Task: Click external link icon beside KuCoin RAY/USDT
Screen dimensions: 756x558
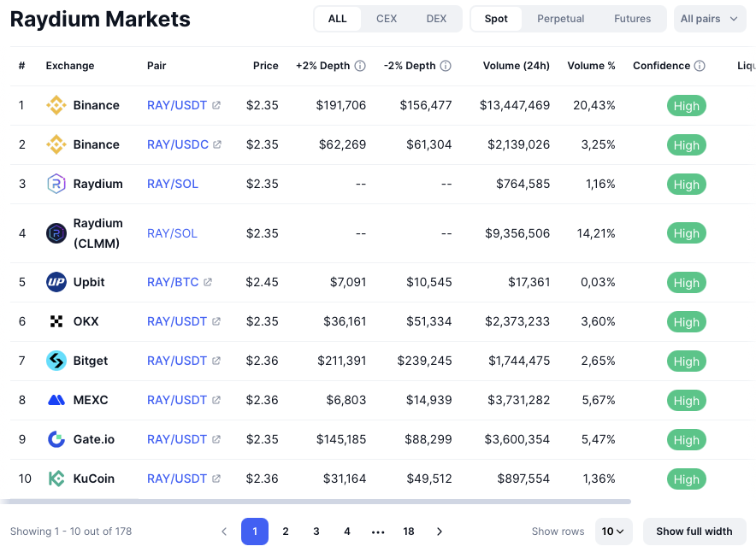Action: 216,479
